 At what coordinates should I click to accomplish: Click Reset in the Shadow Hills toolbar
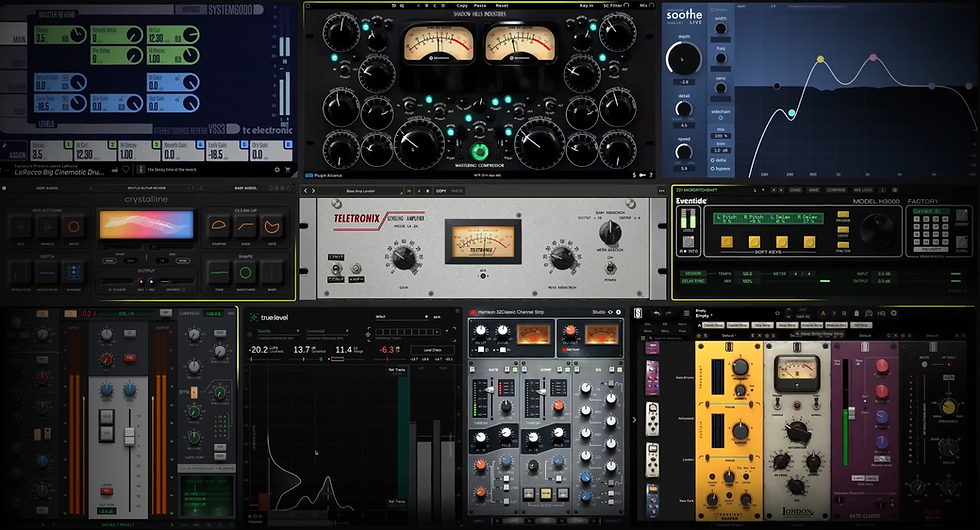click(x=501, y=6)
